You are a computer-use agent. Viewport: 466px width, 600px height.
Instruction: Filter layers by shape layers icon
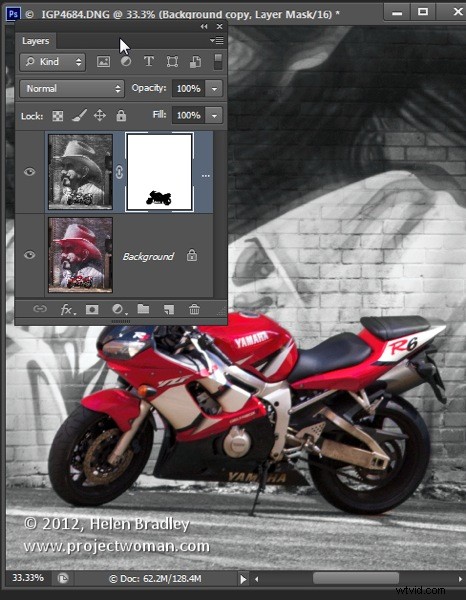pos(172,62)
